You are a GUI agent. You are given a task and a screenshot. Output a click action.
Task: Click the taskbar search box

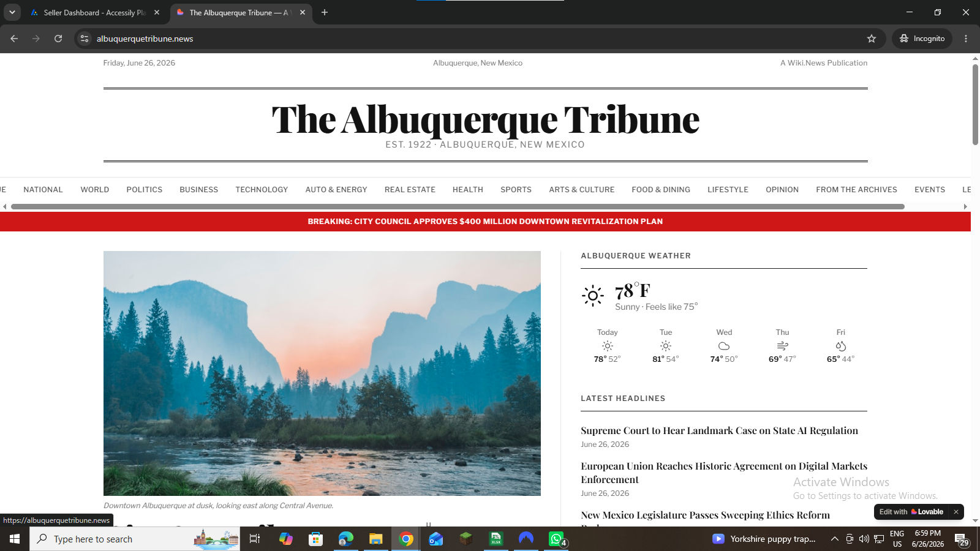coord(135,539)
